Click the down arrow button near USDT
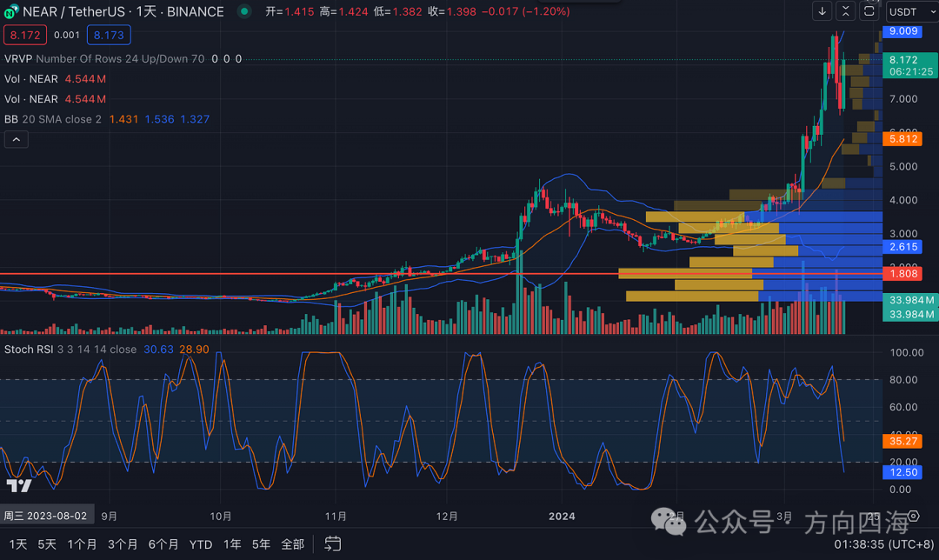 coord(822,11)
